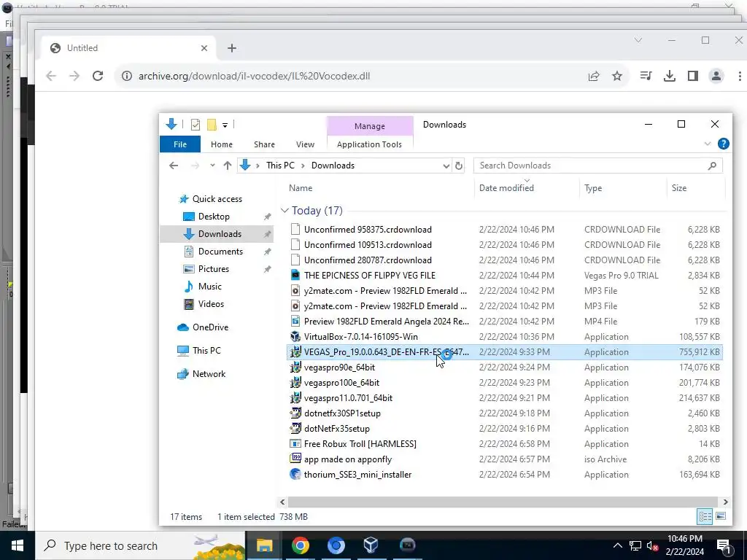Switch to Details view icon in status bar
The height and width of the screenshot is (560, 747).
click(x=705, y=517)
